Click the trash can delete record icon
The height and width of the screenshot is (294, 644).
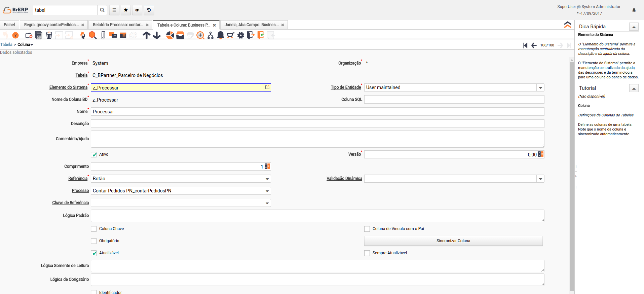(49, 35)
